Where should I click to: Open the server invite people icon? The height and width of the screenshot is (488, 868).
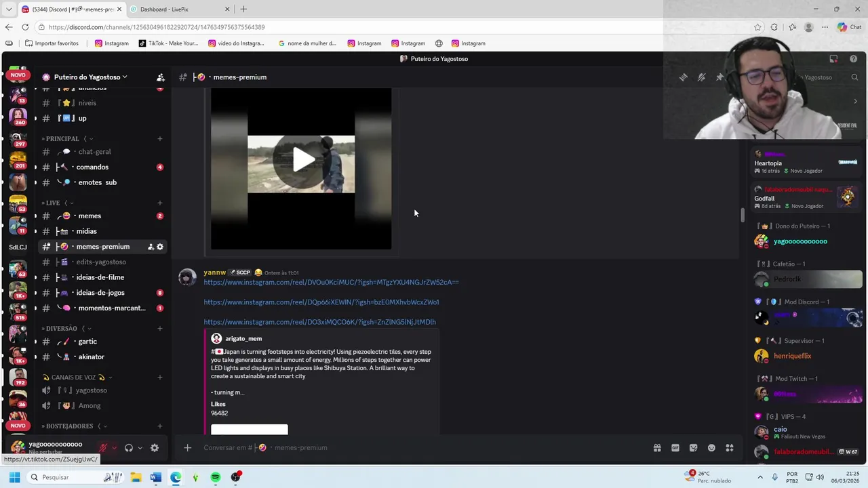pos(160,77)
